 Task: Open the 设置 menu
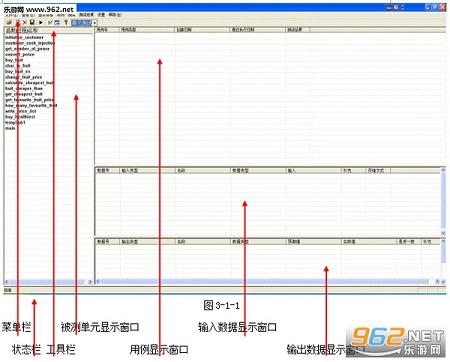click(x=101, y=15)
